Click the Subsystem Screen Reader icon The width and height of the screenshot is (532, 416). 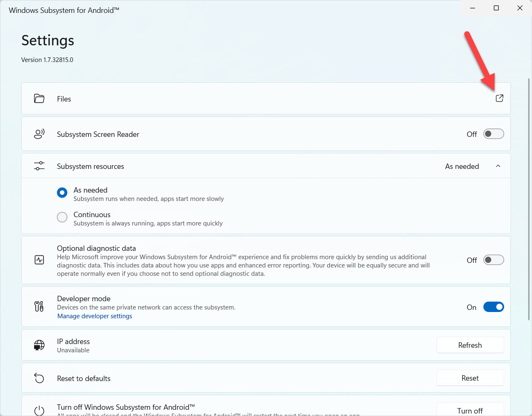point(39,134)
